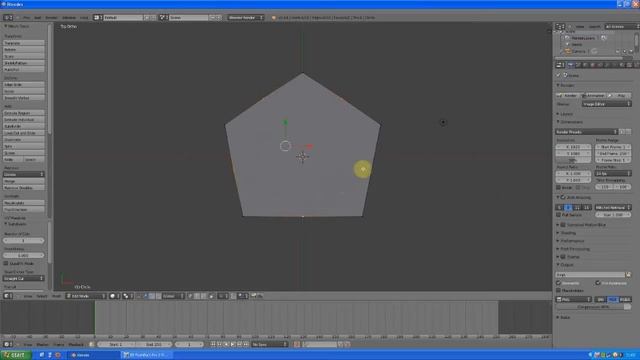Open the No Sync dropdown in timeline

tap(269, 344)
